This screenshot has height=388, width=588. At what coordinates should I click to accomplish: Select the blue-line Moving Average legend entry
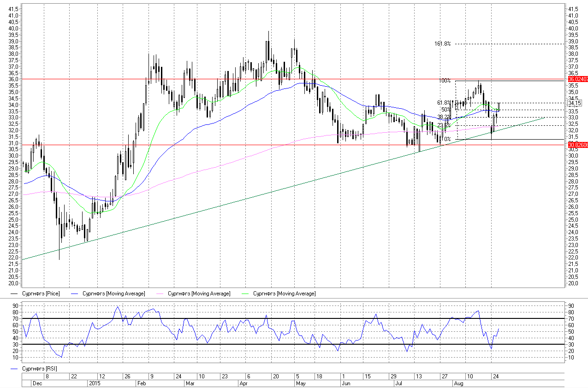point(113,294)
